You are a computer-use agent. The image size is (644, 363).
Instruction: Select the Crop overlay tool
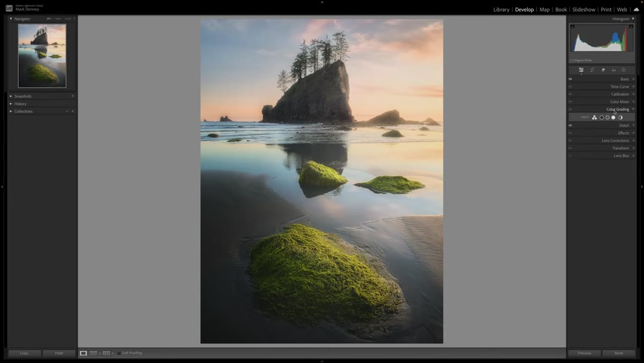click(592, 70)
